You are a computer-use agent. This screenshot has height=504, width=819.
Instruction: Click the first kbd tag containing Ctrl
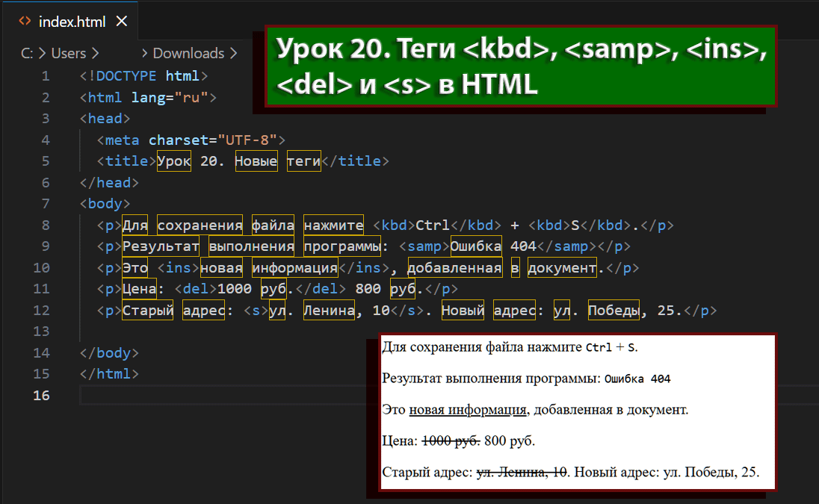pos(393,225)
